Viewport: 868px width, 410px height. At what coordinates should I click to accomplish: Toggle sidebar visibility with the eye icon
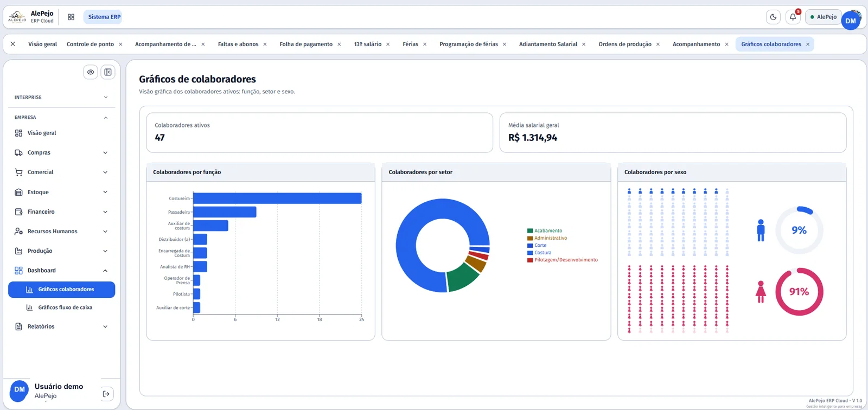(91, 72)
